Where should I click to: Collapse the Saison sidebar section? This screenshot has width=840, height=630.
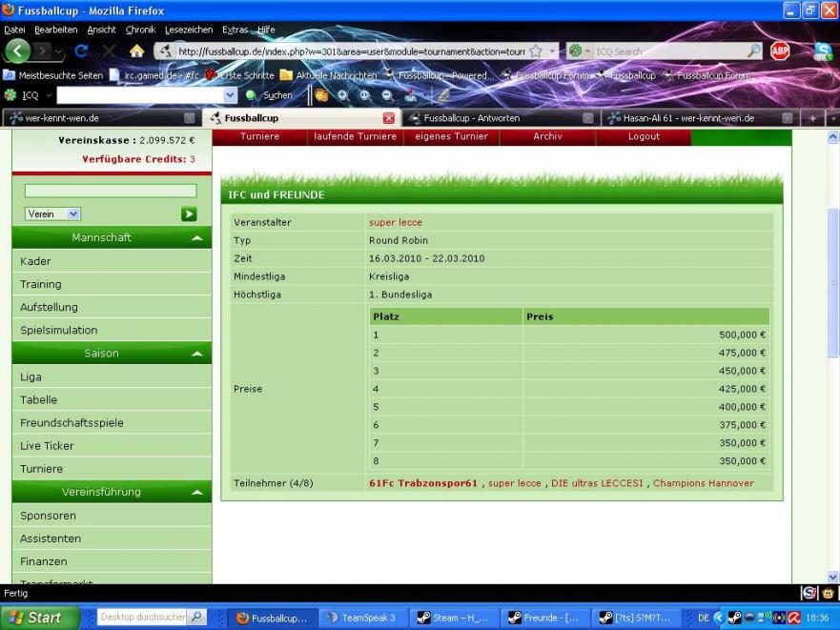[x=196, y=354]
